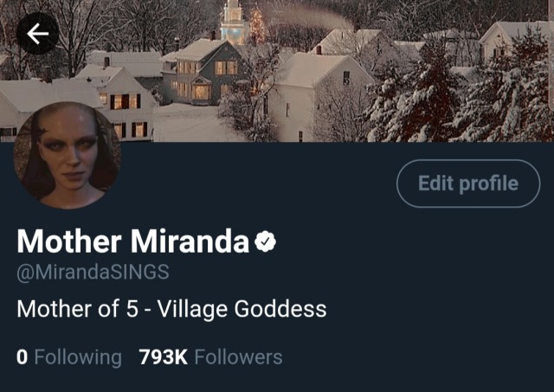Image resolution: width=554 pixels, height=392 pixels.
Task: Open the circular profile avatar photo
Action: click(x=68, y=156)
